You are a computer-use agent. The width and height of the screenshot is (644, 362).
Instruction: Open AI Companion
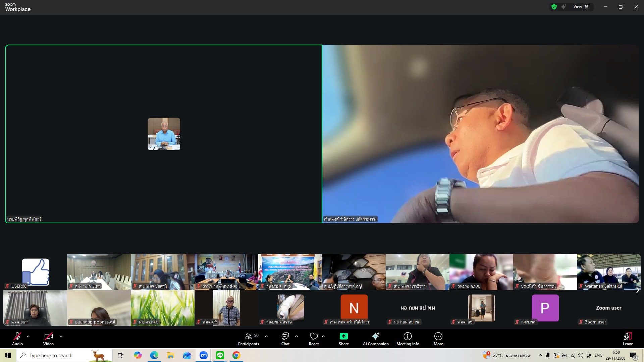tap(375, 339)
